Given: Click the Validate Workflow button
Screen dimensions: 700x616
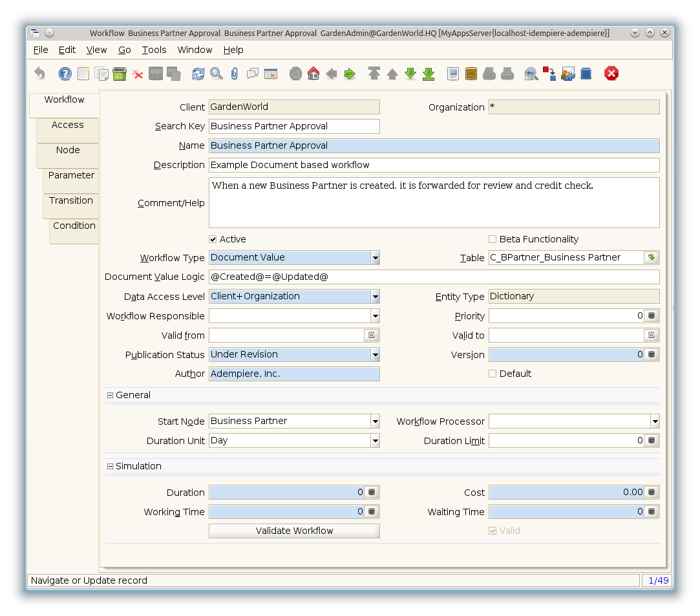Looking at the screenshot, I should (x=294, y=531).
